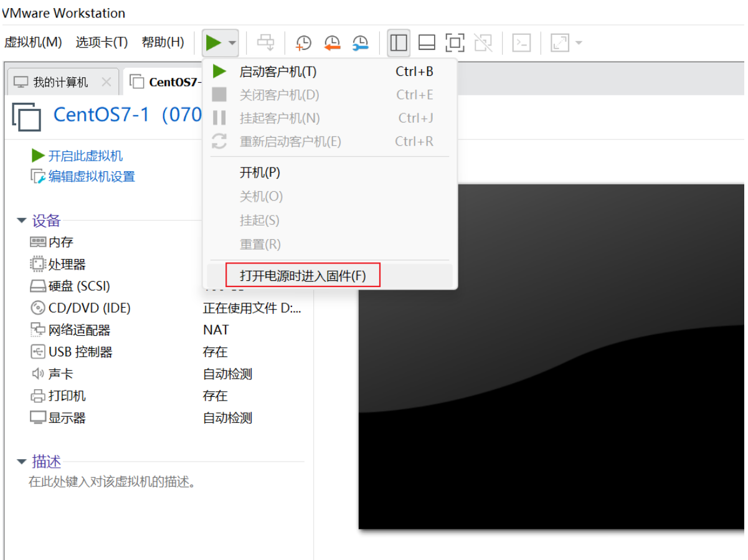Click 自动检测 value for 声卡
Screen dimensions: 748x560
click(227, 374)
